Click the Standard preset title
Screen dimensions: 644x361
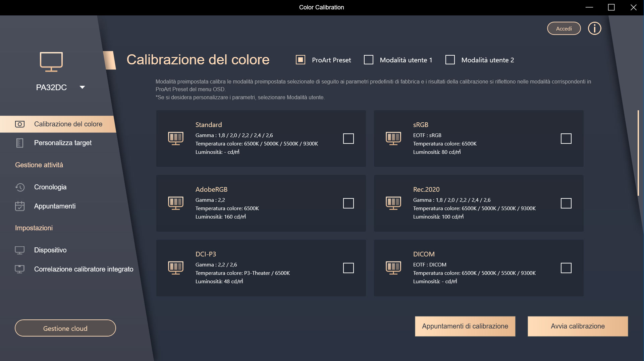click(x=209, y=125)
